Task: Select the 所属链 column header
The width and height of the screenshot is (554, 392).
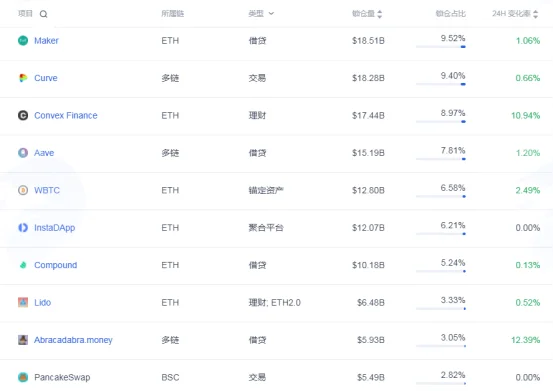Action: pyautogui.click(x=172, y=14)
